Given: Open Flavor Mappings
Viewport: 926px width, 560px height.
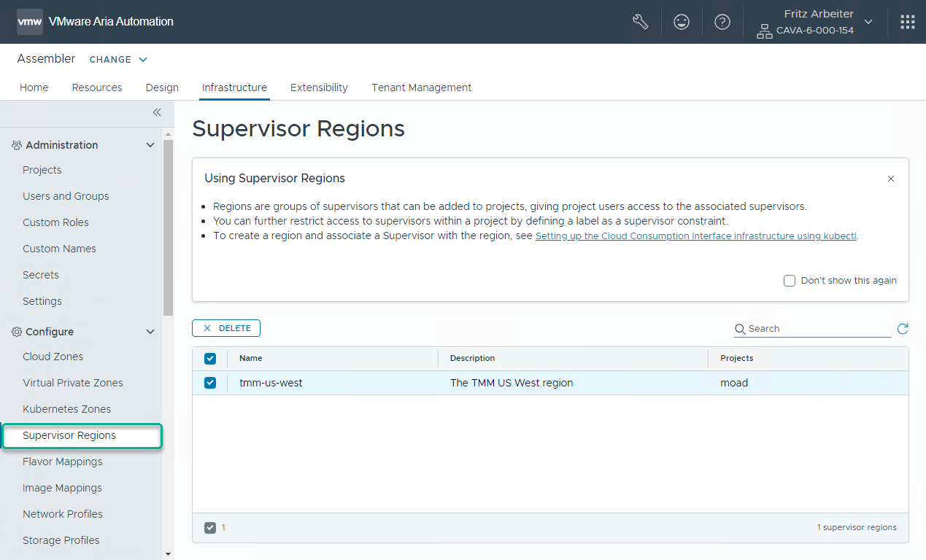Looking at the screenshot, I should pos(63,462).
